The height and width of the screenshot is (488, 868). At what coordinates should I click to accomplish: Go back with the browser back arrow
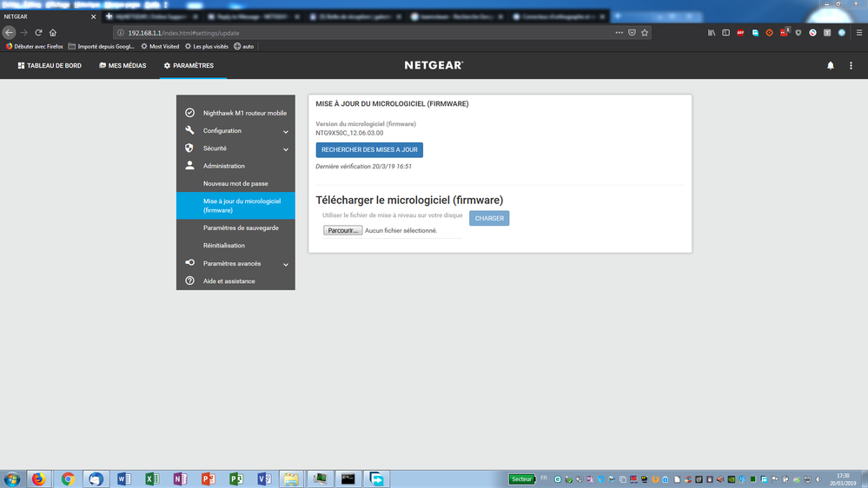9,33
